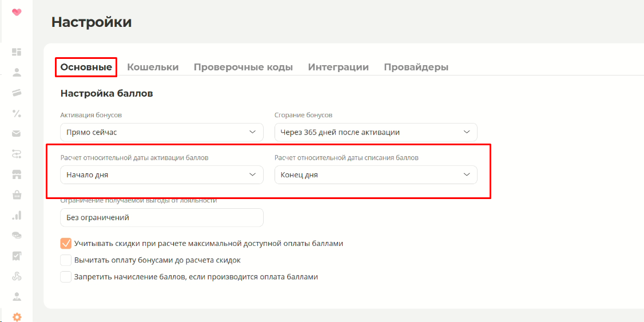Screen dimensions: 644x322
Task: Open the Проверочные коды tab
Action: tap(243, 67)
